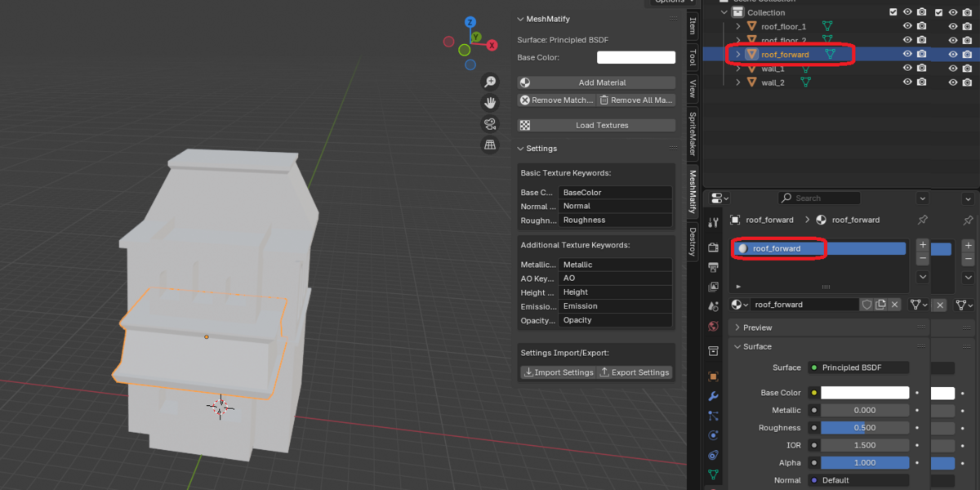The height and width of the screenshot is (490, 980).
Task: Collapse the Collection in the outliner
Action: click(x=724, y=12)
